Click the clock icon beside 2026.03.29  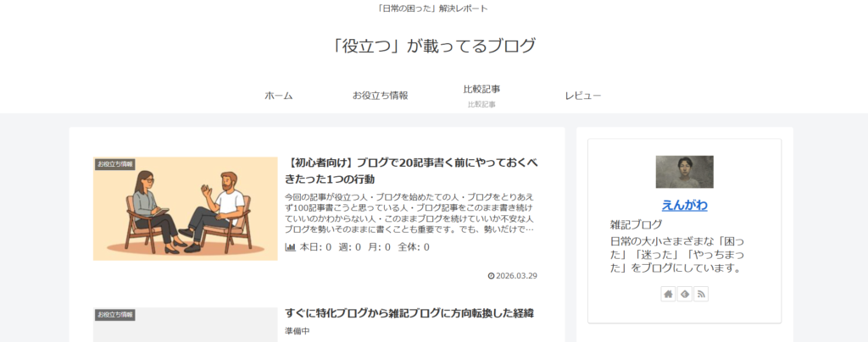(492, 276)
